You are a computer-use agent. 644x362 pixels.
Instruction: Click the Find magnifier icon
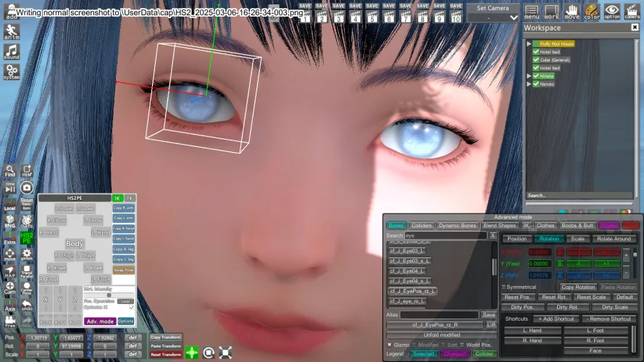point(10,171)
